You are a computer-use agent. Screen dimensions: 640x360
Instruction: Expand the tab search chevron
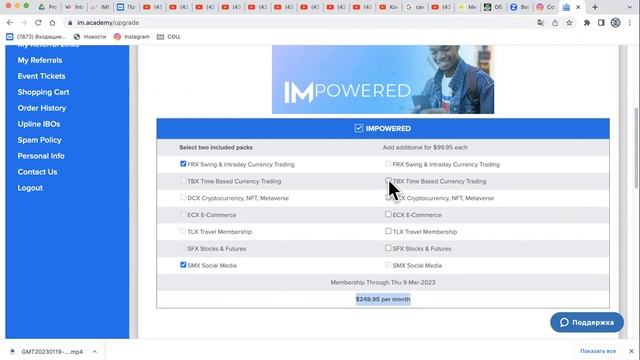pyautogui.click(x=629, y=7)
